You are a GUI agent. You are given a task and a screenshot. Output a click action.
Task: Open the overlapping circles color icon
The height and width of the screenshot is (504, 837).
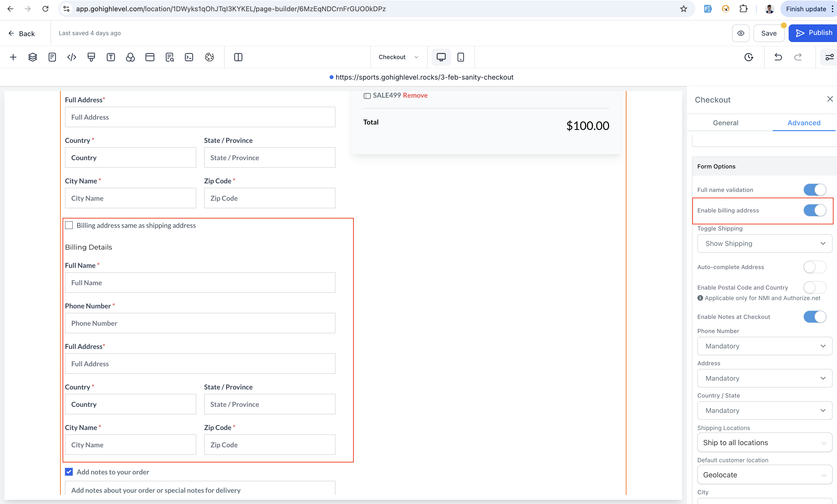pyautogui.click(x=130, y=57)
